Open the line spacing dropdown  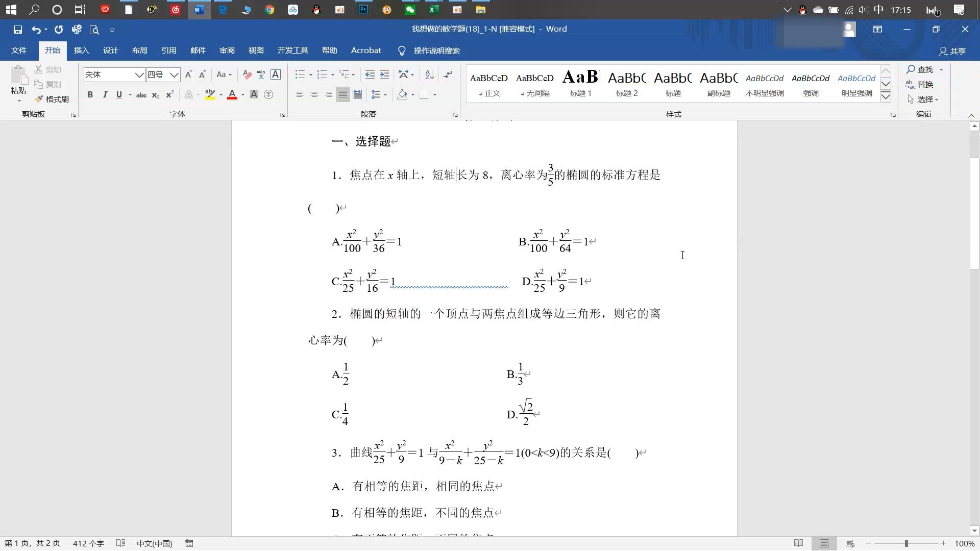click(x=384, y=94)
